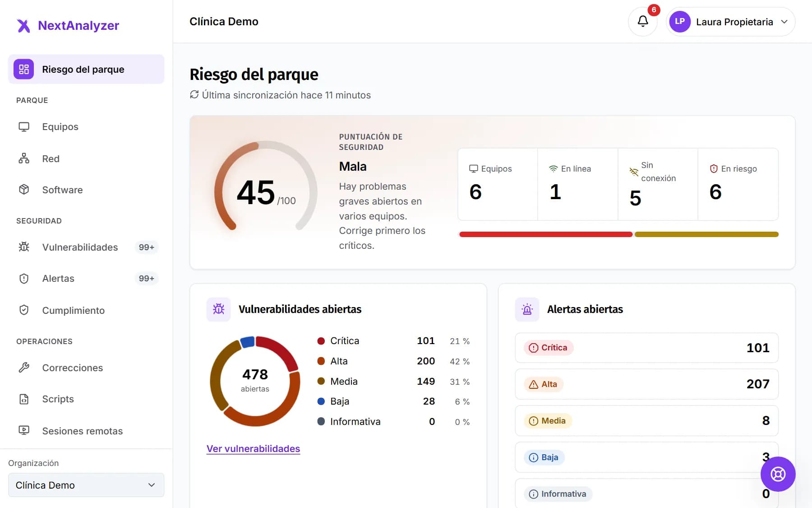The image size is (812, 508).
Task: Click the Correcciones wrench icon
Action: (x=24, y=368)
